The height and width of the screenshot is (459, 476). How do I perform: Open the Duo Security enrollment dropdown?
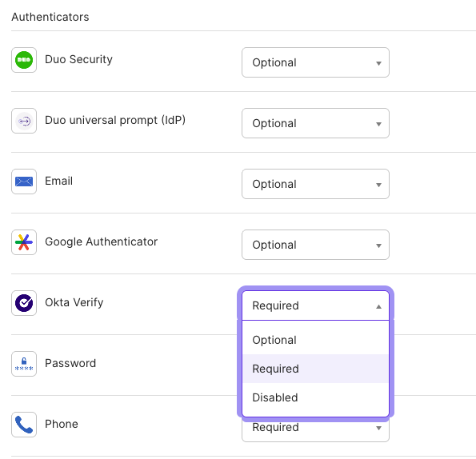(x=315, y=62)
